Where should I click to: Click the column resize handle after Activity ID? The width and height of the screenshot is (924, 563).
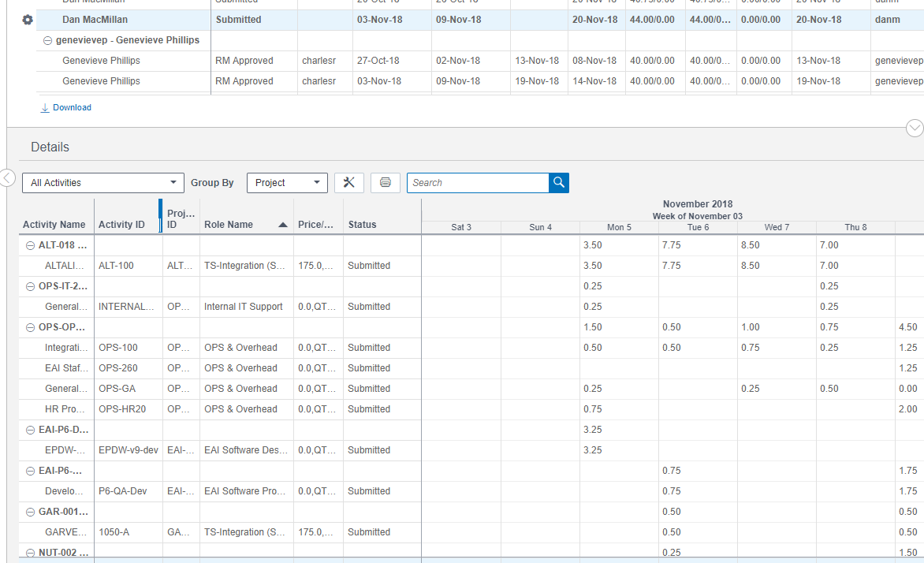(x=161, y=216)
